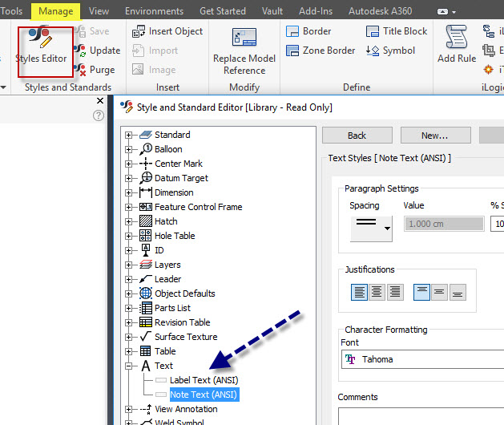This screenshot has width=504, height=425.
Task: Select the Balloon style icon
Action: coord(146,149)
